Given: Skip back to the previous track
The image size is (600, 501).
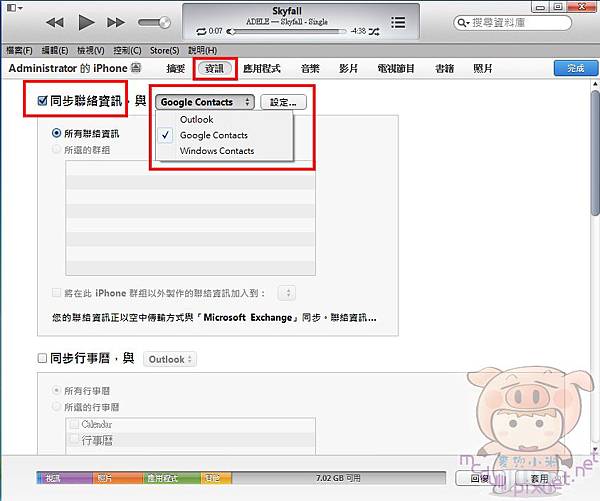Looking at the screenshot, I should (x=55, y=23).
